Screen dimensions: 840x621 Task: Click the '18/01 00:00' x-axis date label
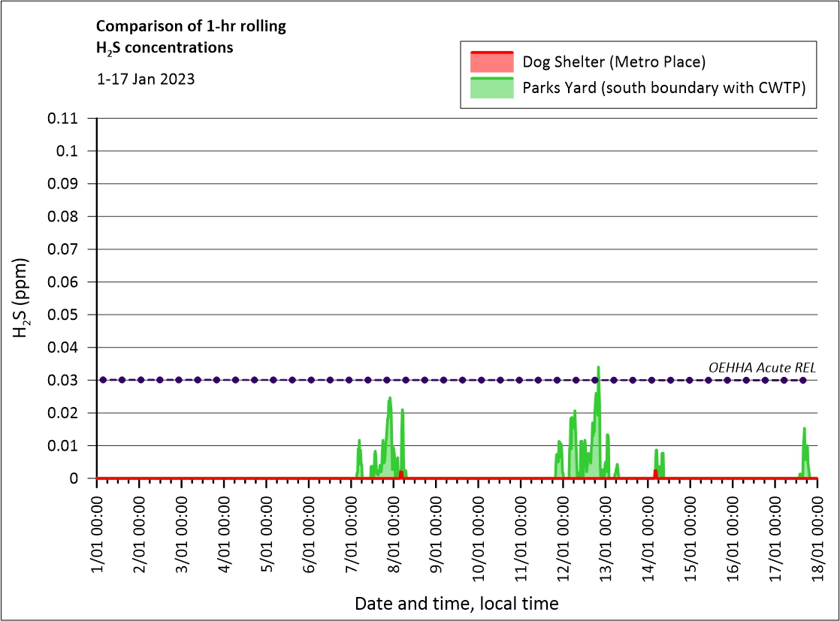tap(818, 535)
